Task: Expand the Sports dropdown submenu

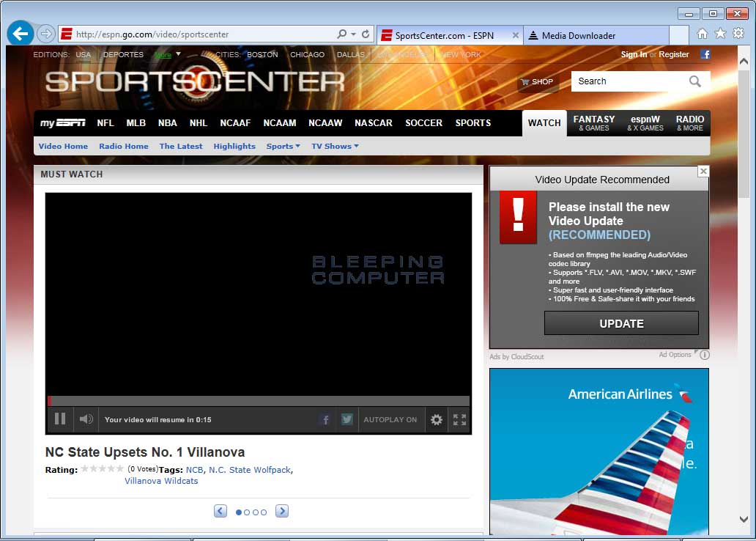Action: click(x=283, y=147)
